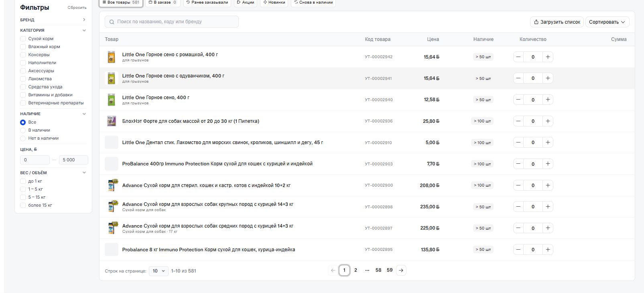This screenshot has height=293, width=644.
Task: Decrease quantity for Little One Горное сено, 400 г
Action: tap(518, 100)
